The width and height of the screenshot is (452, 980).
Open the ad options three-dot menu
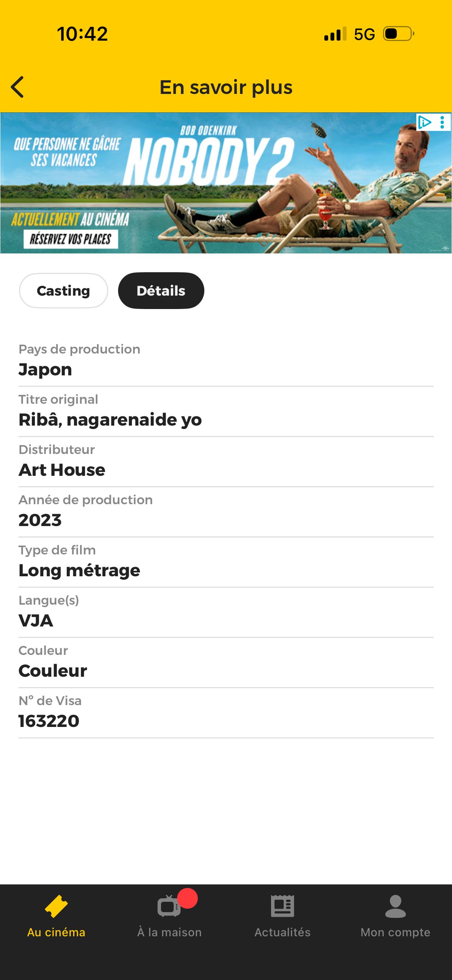point(442,122)
